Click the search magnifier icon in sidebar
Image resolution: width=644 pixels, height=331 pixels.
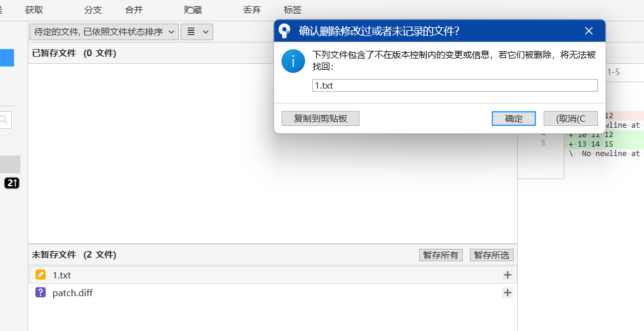[x=4, y=119]
